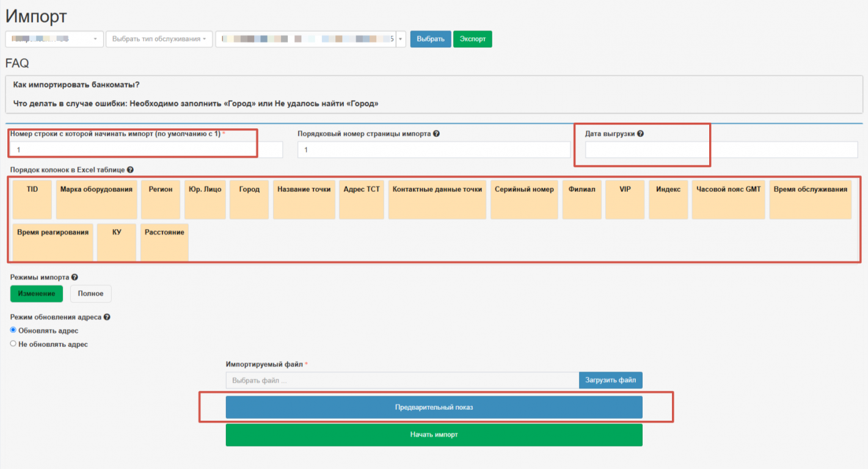Click help icon next to Режим обновления адреса
This screenshot has width=868, height=469.
(107, 318)
